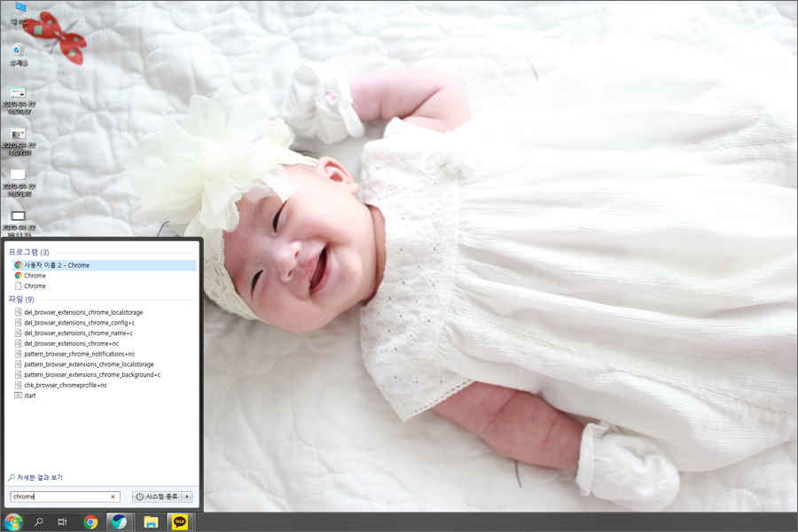The height and width of the screenshot is (532, 798).
Task: Open the taskbar search magnifier icon
Action: click(39, 522)
